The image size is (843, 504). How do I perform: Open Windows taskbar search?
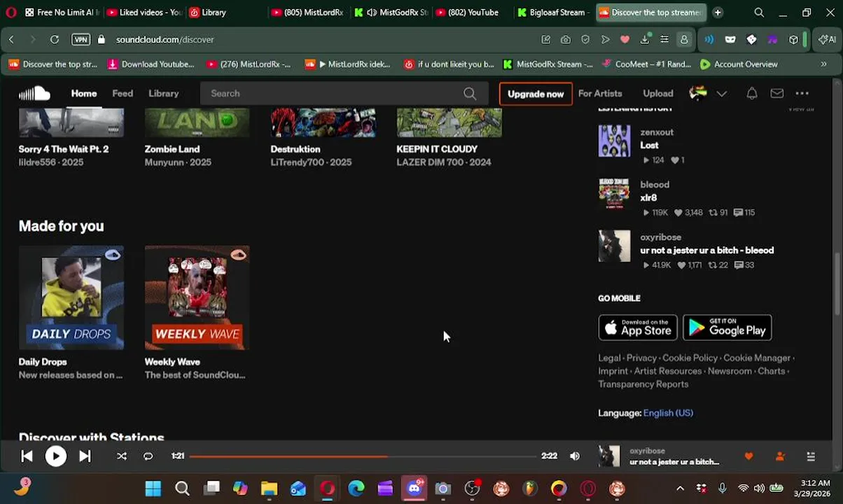pos(182,489)
